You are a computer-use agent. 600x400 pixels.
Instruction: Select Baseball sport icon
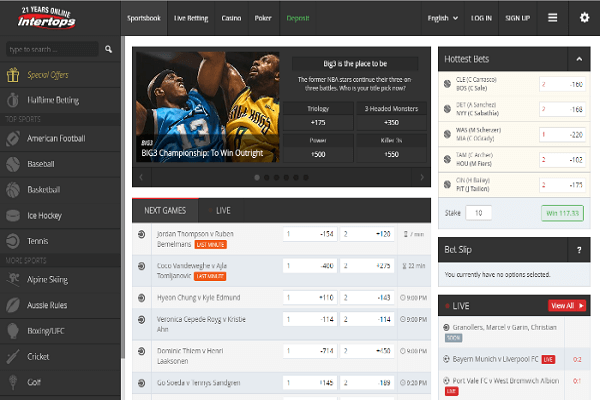click(x=13, y=164)
